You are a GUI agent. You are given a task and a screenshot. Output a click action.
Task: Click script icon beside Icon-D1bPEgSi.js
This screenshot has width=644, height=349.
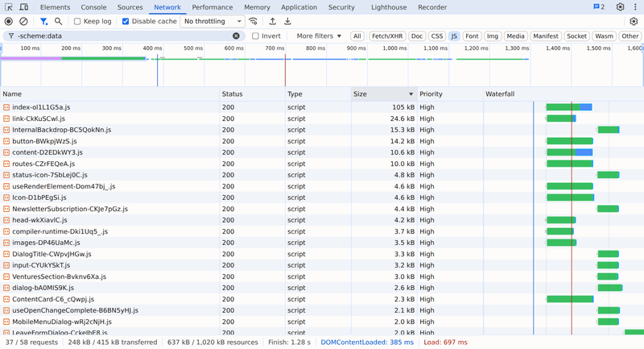click(x=6, y=197)
